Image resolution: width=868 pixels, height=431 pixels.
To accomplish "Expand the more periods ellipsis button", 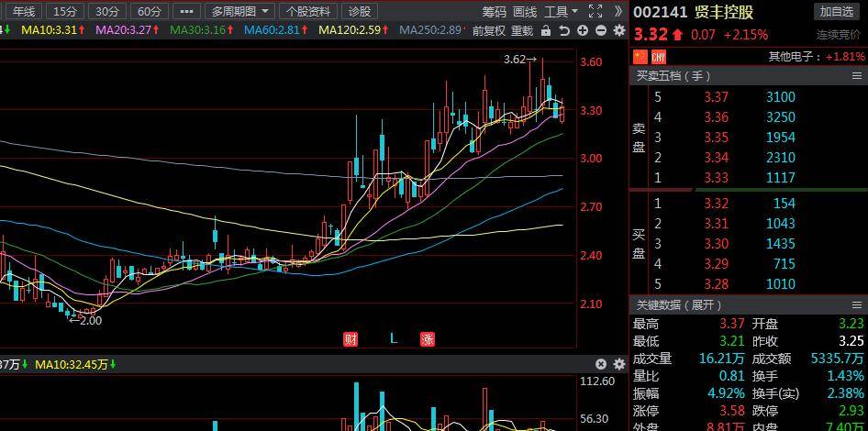I will click(x=187, y=11).
